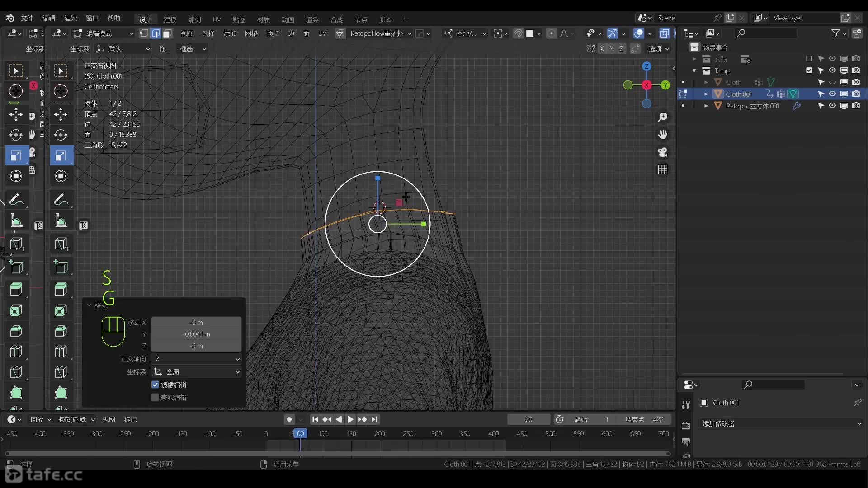868x488 pixels.
Task: Click the move Y value field
Action: click(196, 334)
